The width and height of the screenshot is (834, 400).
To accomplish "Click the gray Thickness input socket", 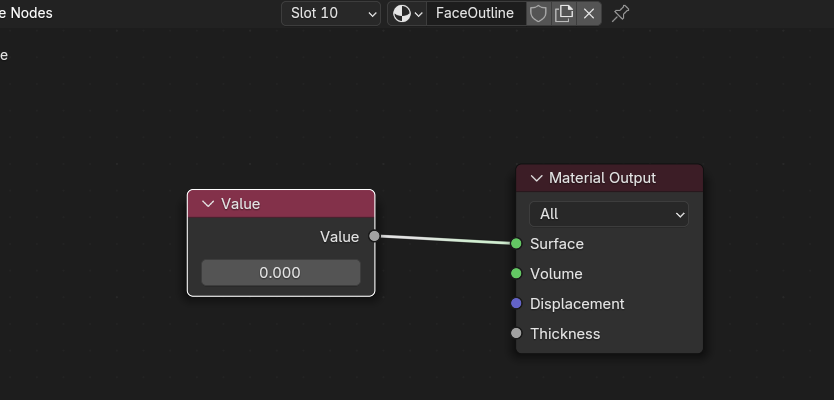I will coord(516,334).
